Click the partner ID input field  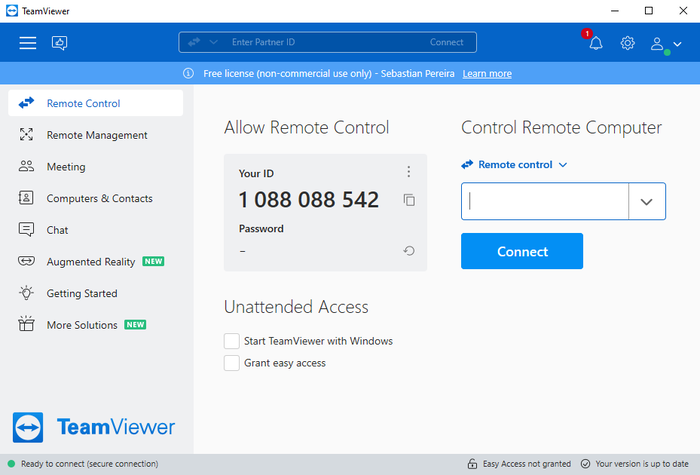[544, 201]
